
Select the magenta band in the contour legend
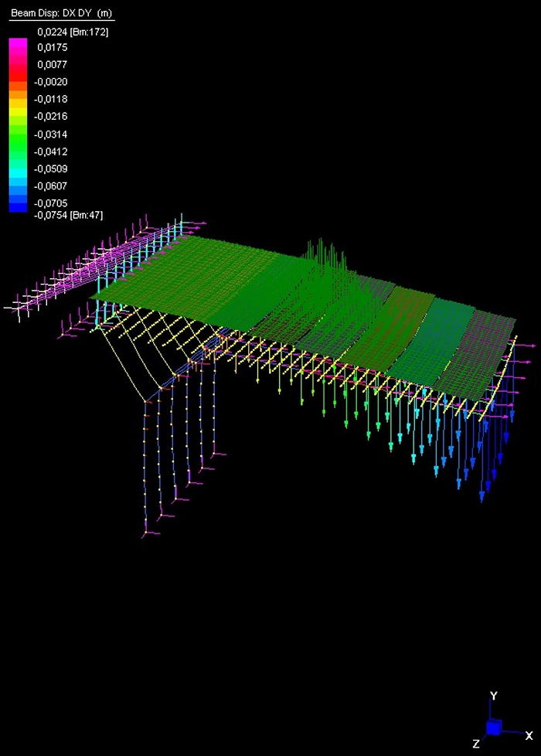point(17,48)
